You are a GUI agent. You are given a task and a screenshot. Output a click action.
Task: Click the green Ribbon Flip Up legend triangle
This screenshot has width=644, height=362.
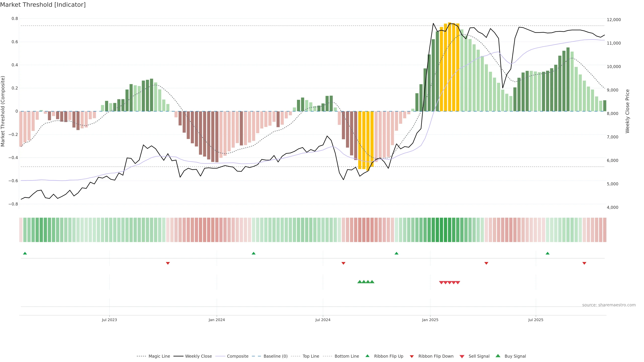tap(367, 356)
